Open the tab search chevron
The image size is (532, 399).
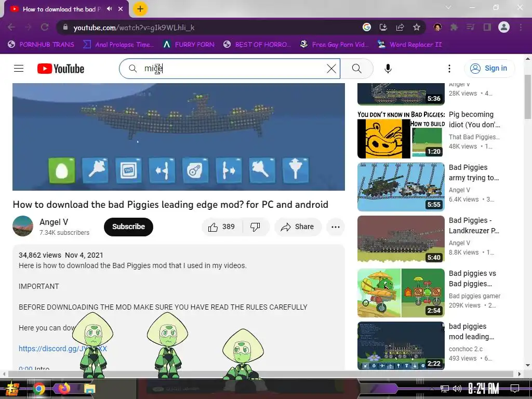(x=448, y=7)
